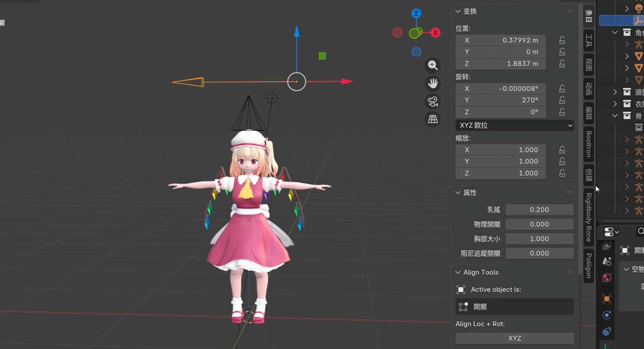Toggle lock for rotation Y

[562, 100]
